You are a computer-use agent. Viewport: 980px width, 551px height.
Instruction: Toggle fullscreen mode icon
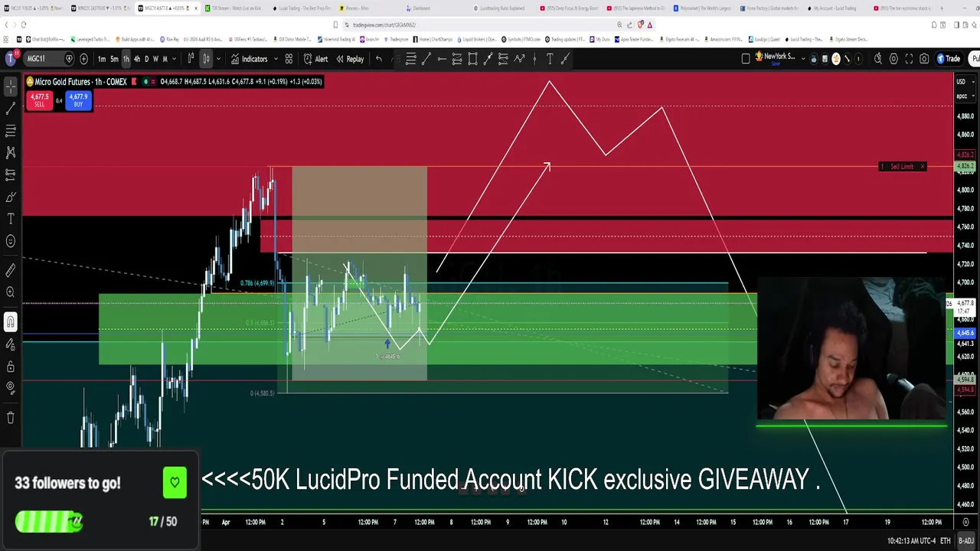pyautogui.click(x=909, y=59)
